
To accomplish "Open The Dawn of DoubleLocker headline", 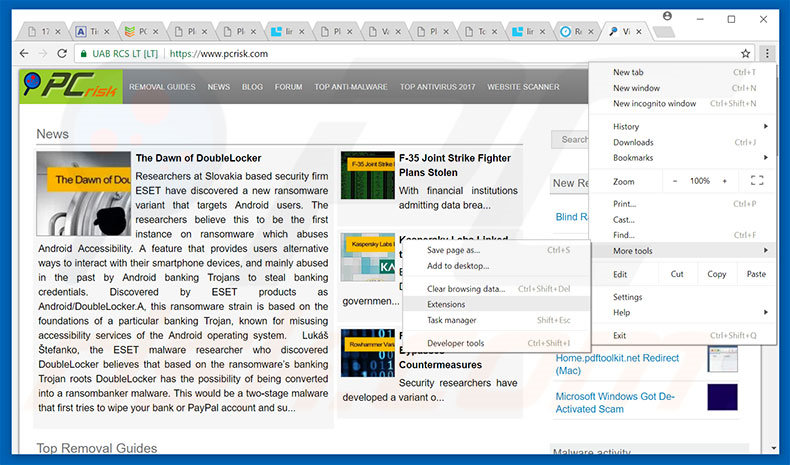I will [199, 158].
